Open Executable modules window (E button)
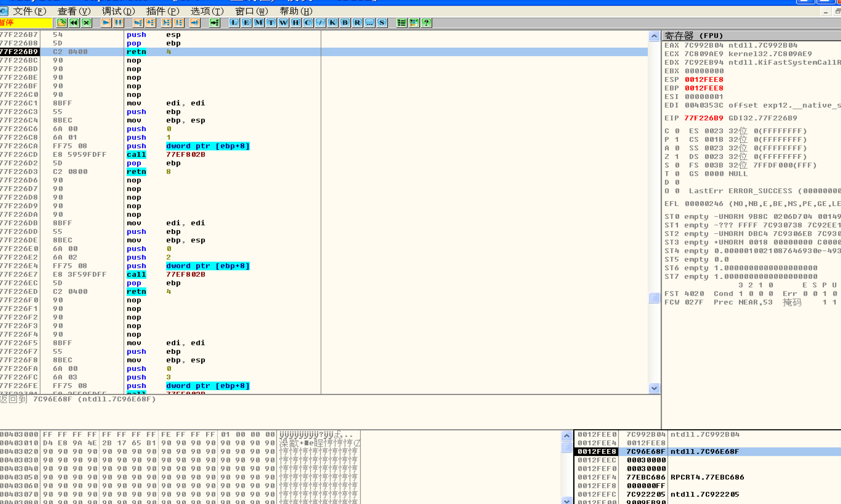 click(246, 23)
